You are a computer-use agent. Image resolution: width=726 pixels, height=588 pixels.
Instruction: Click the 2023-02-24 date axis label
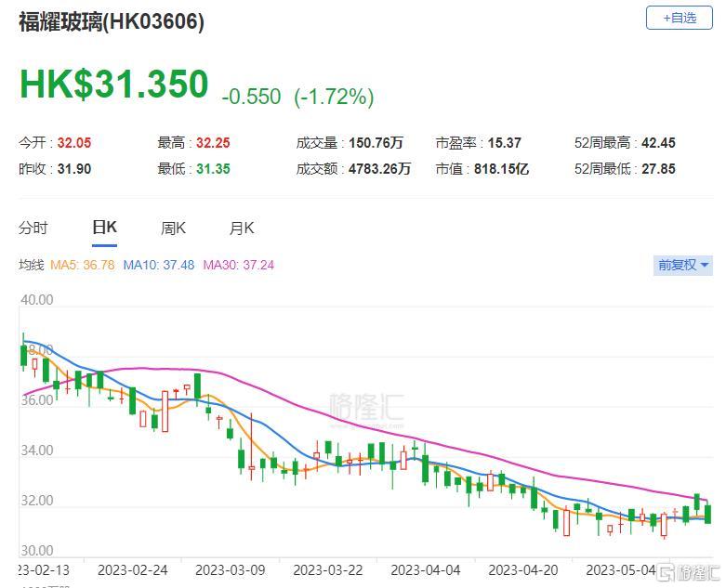click(x=132, y=570)
